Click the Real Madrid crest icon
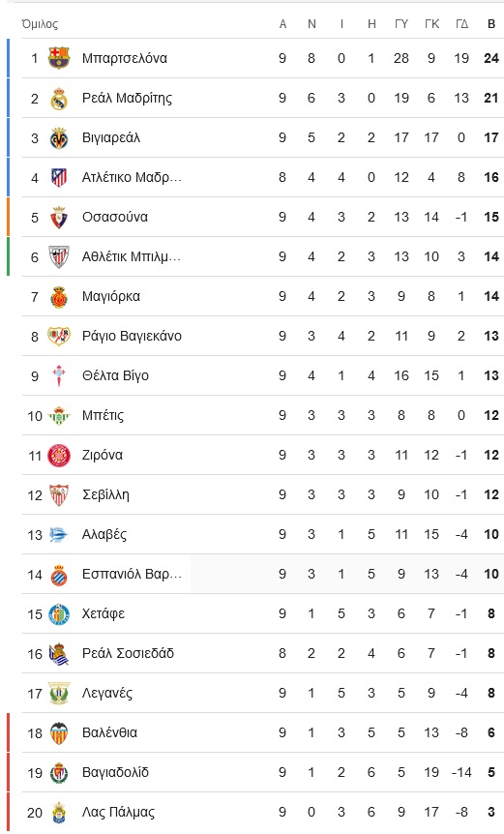Viewport: 504px width, 834px height. [x=59, y=98]
